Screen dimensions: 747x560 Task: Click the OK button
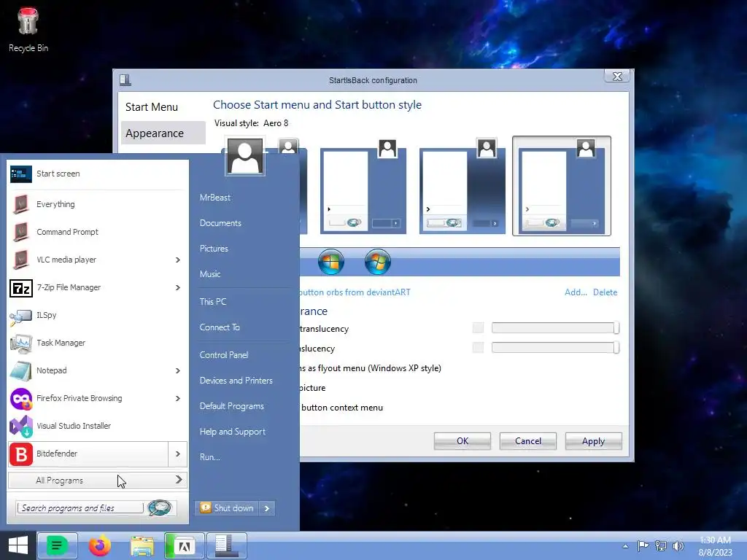[x=462, y=441]
